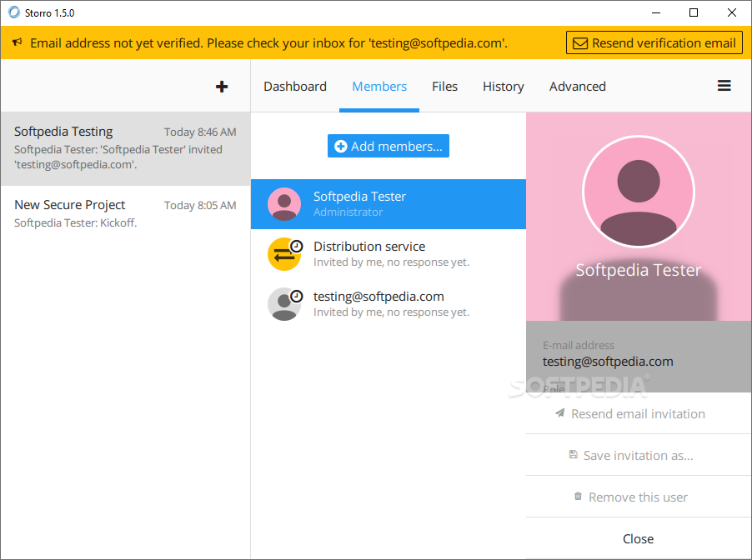Click the Distribution service yellow arrows avatar

click(284, 254)
